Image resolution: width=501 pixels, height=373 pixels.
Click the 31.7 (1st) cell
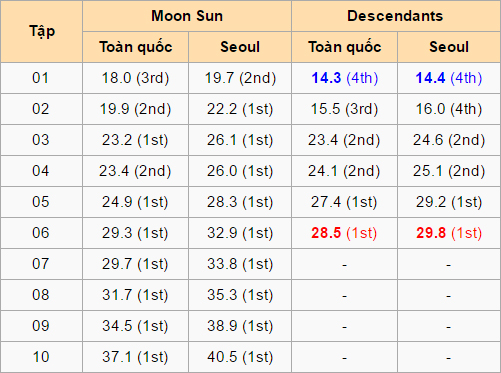tap(135, 295)
